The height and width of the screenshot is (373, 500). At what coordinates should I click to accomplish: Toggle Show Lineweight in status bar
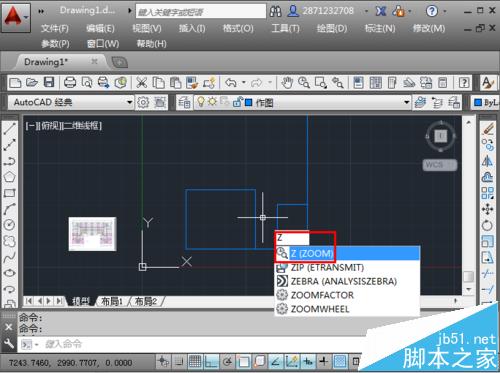(x=324, y=362)
